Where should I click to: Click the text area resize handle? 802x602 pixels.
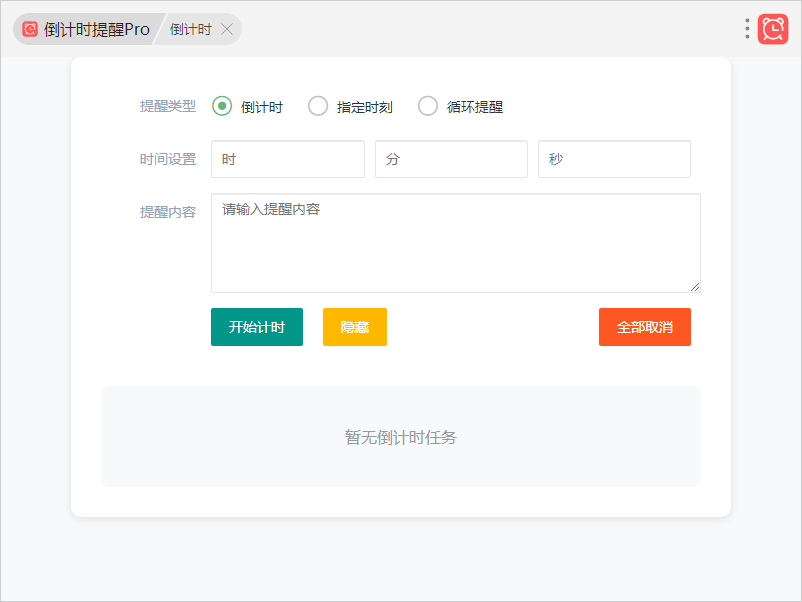pos(695,287)
